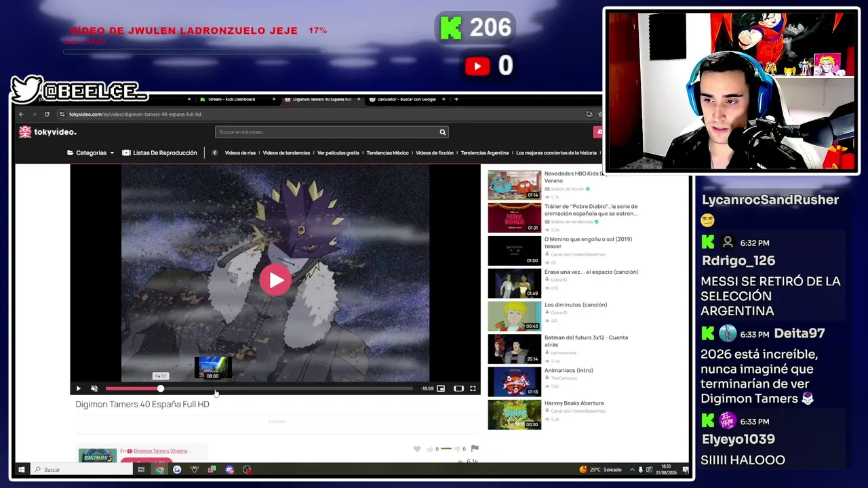Open the tokyvideo home logo
868x488 pixels.
48,132
